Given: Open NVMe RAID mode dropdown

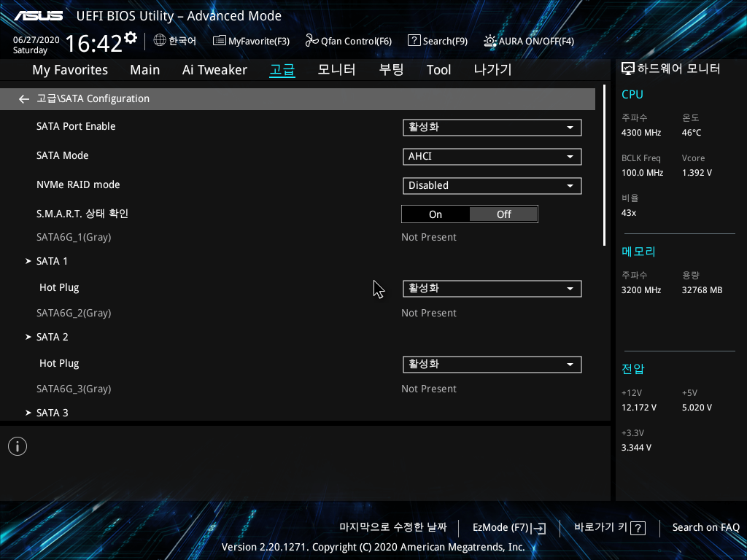Looking at the screenshot, I should coord(492,186).
